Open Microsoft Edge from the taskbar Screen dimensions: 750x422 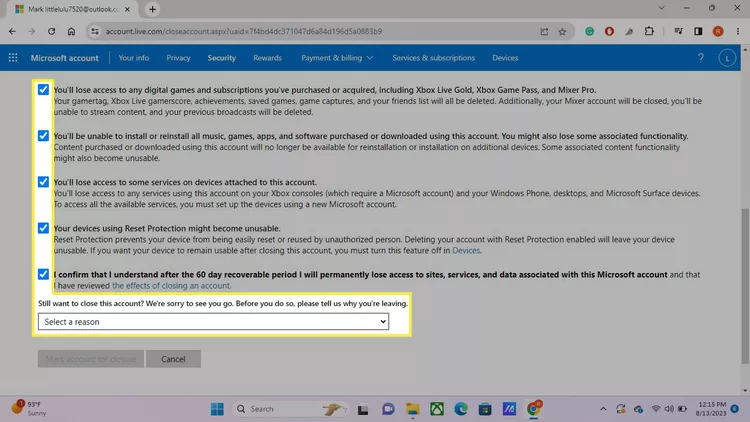(461, 409)
